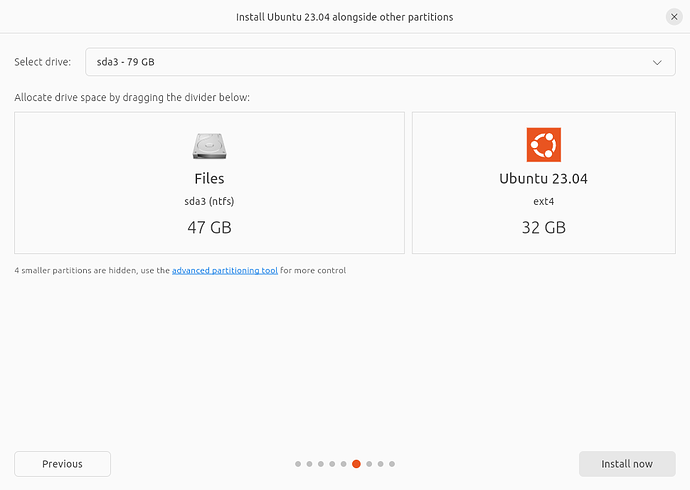Close the installer window
Image resolution: width=690 pixels, height=490 pixels.
click(x=674, y=17)
